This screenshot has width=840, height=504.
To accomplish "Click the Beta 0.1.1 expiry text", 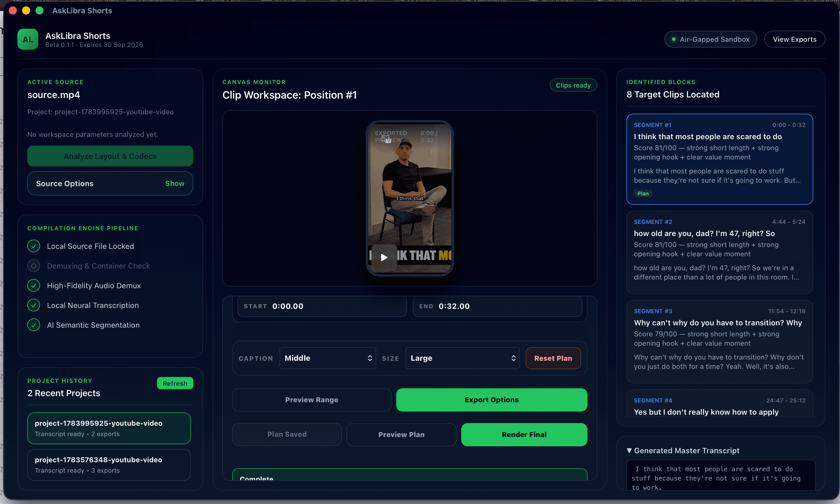I will tap(94, 45).
